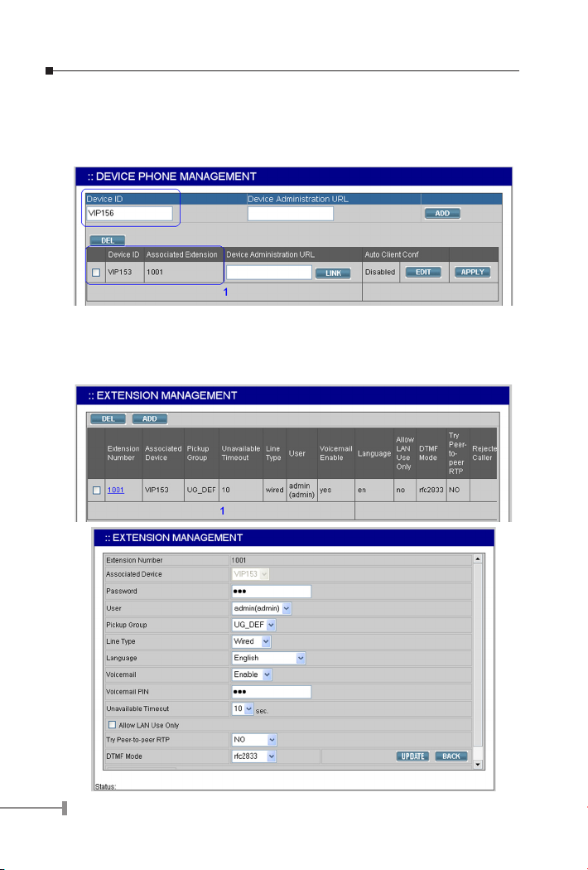Click the rfc2833 cell in the extension 1001 row
Screen dimensions: 588x870
pyautogui.click(x=431, y=491)
